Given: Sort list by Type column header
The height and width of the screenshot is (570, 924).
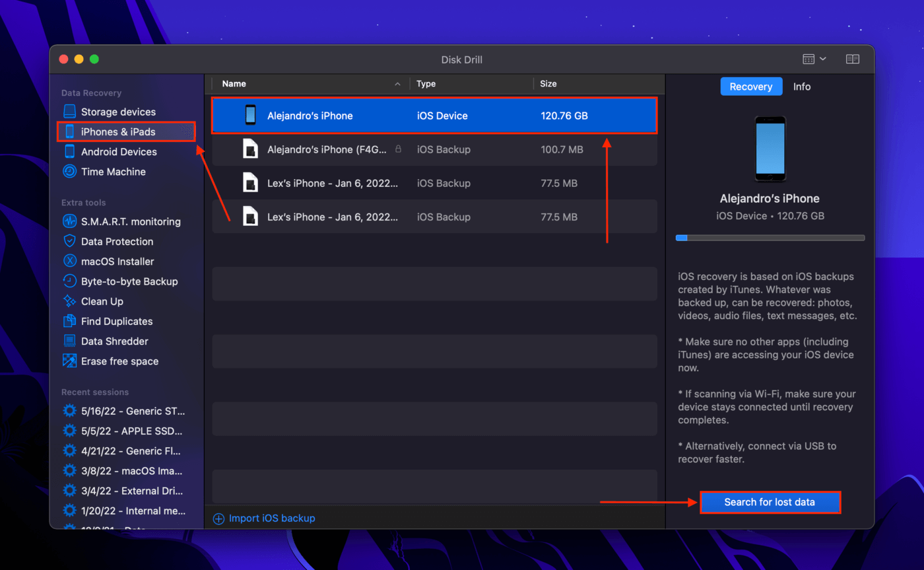Looking at the screenshot, I should [471, 84].
